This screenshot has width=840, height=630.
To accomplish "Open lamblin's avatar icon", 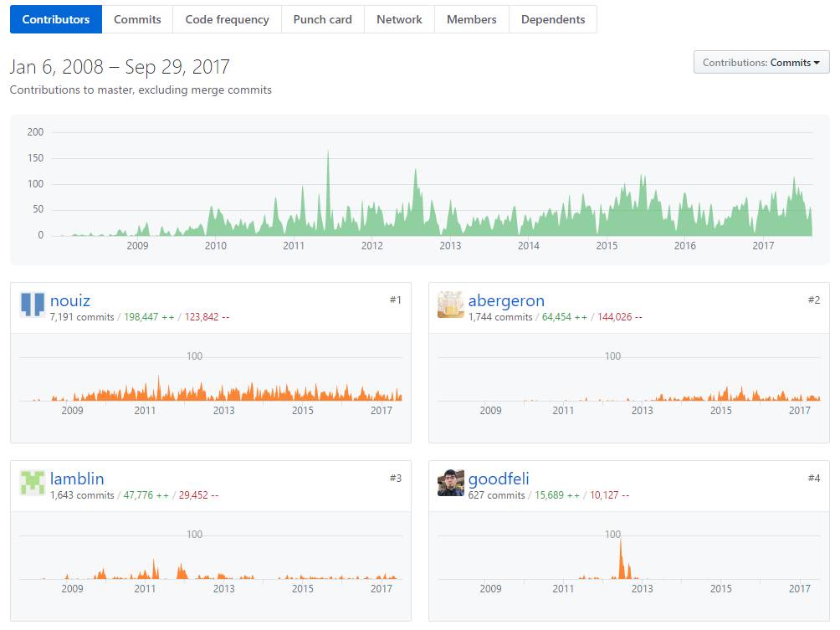I will (x=32, y=483).
